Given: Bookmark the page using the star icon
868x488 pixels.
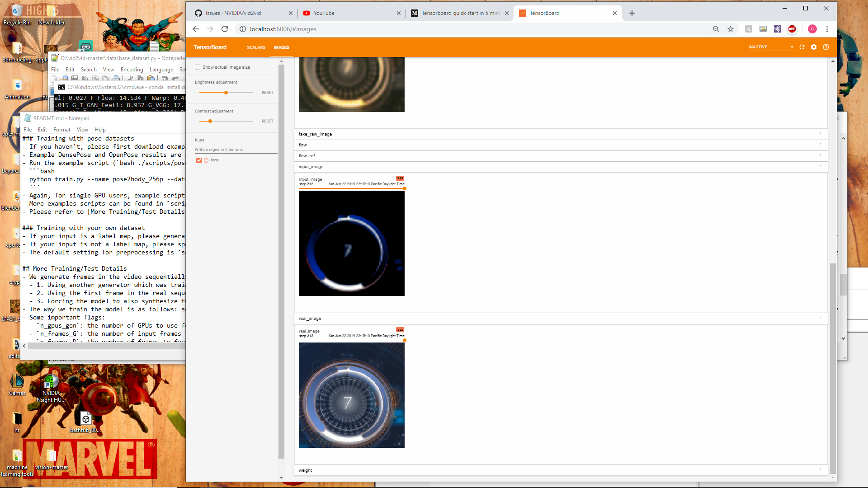Looking at the screenshot, I should pos(731,29).
